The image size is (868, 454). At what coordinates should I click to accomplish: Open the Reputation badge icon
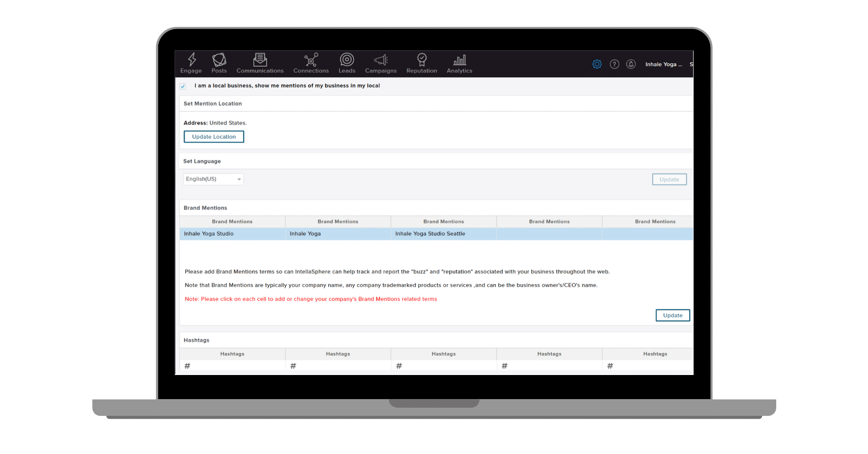tap(422, 60)
